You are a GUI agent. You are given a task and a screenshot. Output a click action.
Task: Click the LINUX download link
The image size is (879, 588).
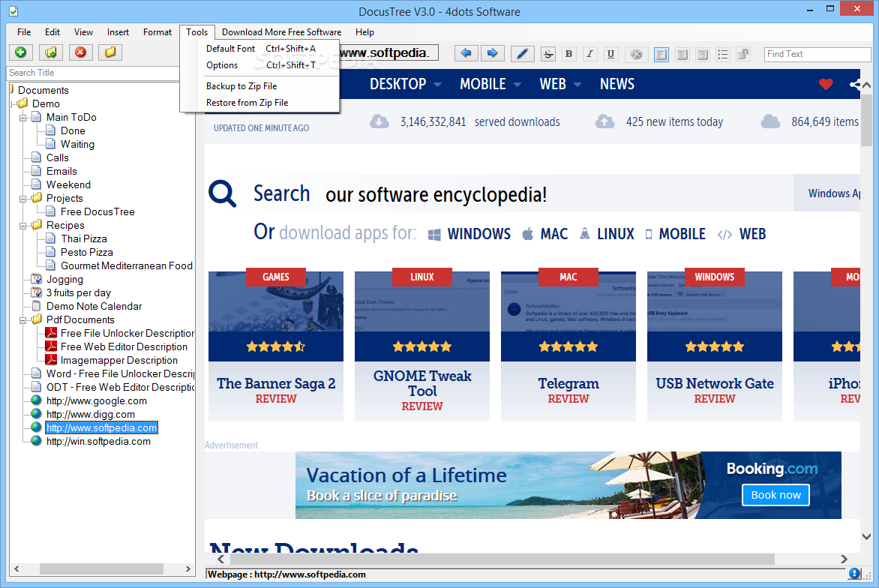(x=607, y=234)
